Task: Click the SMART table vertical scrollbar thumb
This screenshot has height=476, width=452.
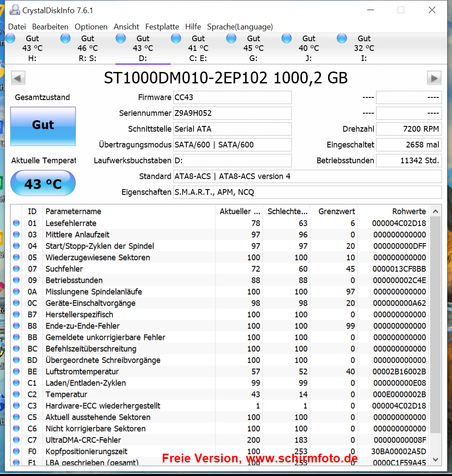Action: pos(435,325)
